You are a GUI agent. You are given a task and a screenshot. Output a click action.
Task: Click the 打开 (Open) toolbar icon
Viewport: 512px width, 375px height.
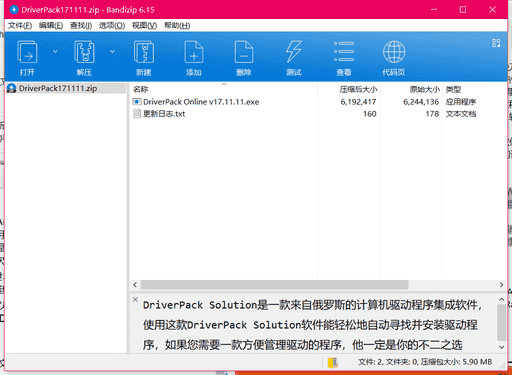click(27, 52)
